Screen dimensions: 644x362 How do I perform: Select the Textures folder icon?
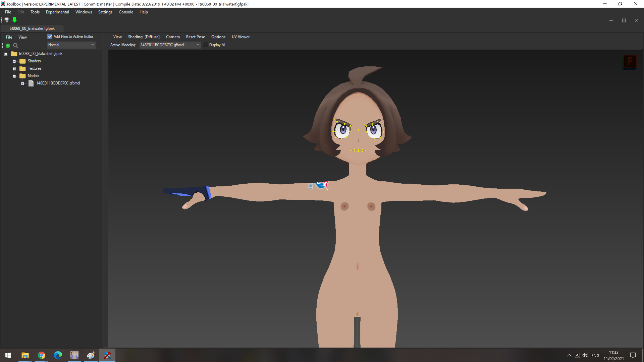click(x=22, y=68)
